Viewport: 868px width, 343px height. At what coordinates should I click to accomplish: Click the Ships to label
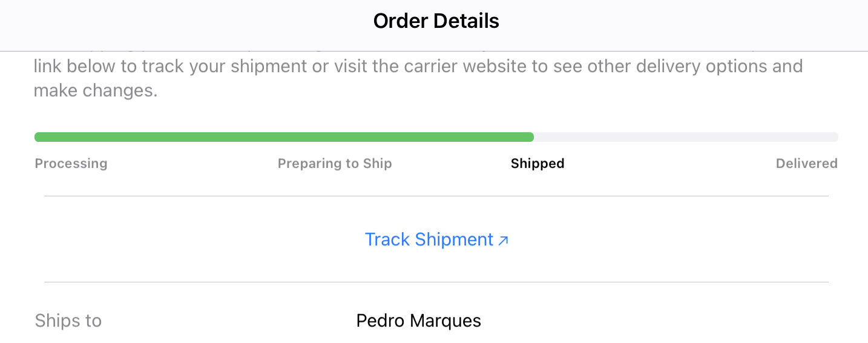pyautogui.click(x=68, y=321)
